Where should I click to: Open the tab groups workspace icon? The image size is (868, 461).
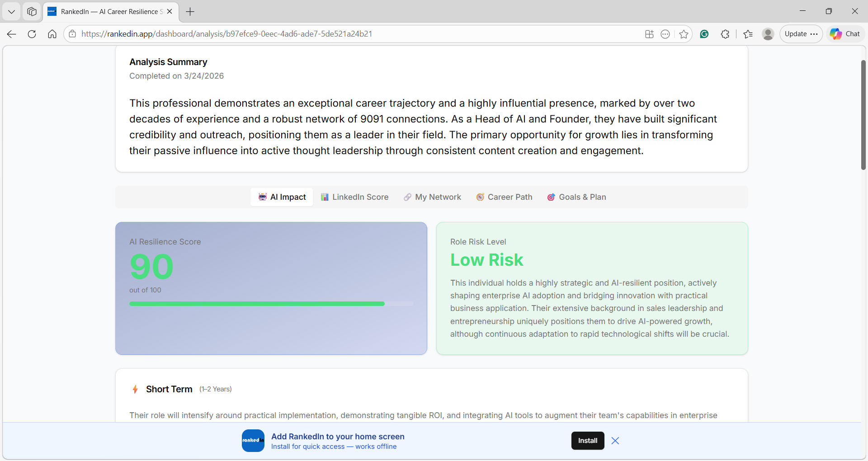[32, 12]
